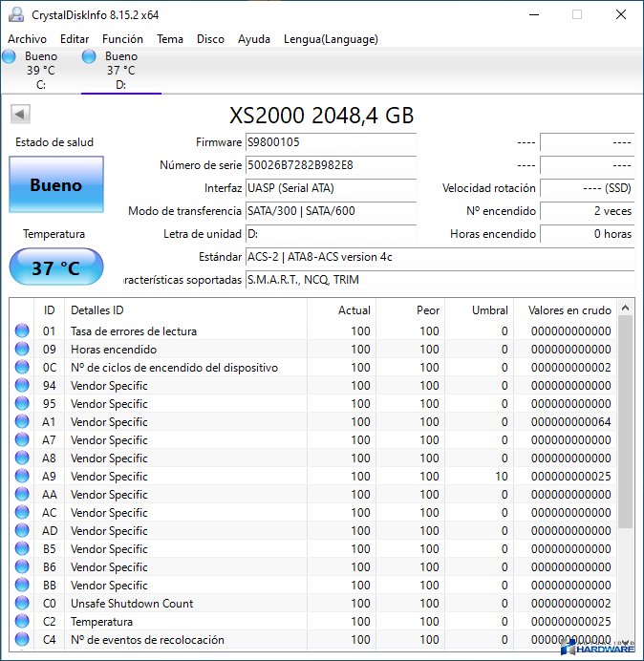This screenshot has height=661, width=644.
Task: Click the Firmware value field
Action: (331, 142)
